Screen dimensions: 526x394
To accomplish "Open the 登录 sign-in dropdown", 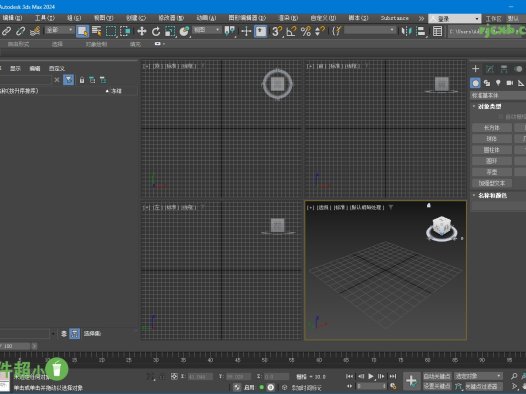I will pos(455,18).
